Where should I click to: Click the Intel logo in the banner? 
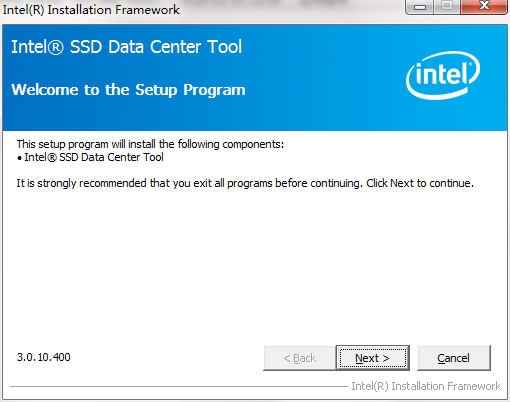(443, 75)
